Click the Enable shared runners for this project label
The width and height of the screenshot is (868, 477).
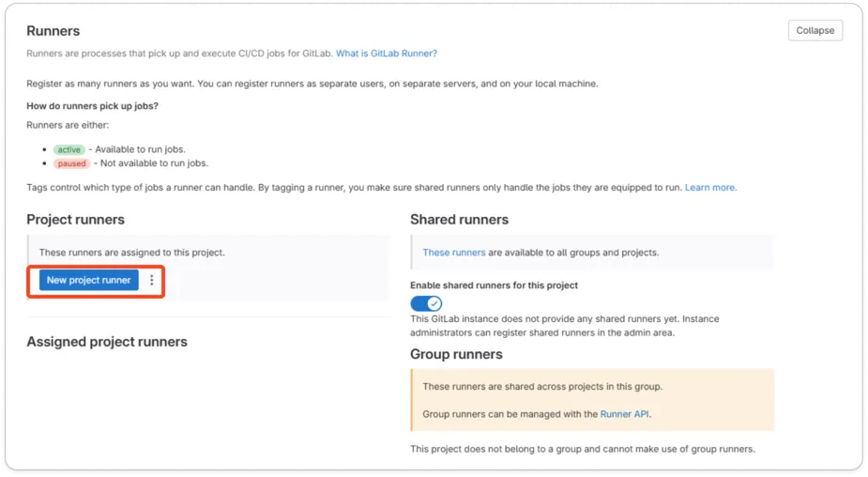[494, 285]
